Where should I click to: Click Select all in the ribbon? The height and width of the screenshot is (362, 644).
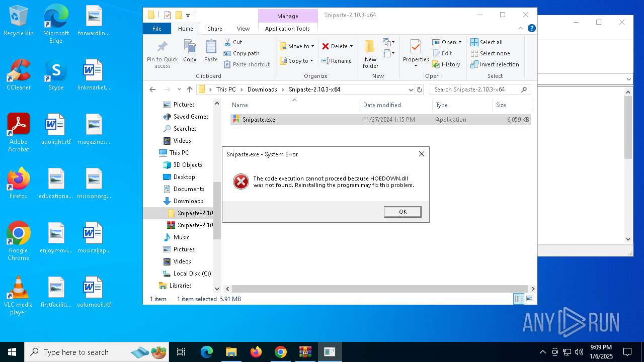tap(487, 42)
